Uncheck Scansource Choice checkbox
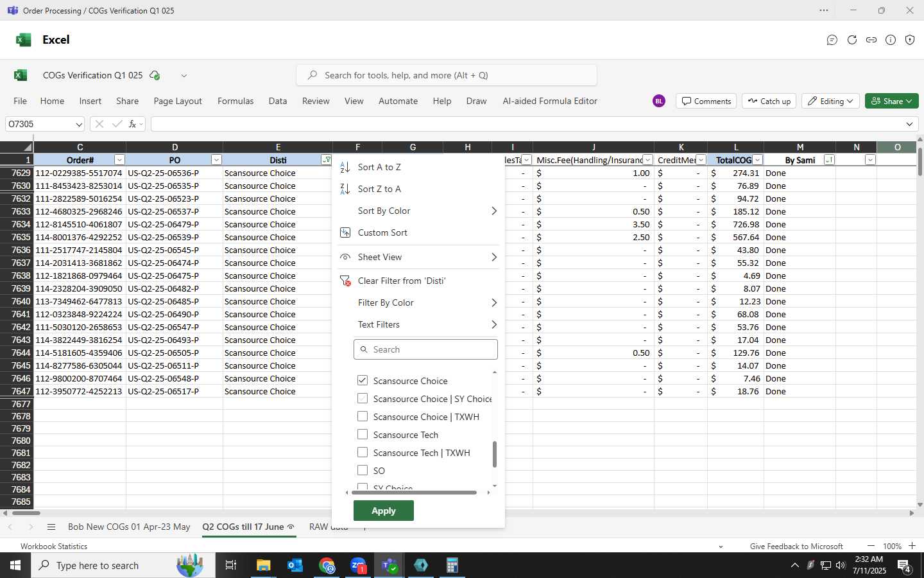This screenshot has height=578, width=924. pyautogui.click(x=363, y=380)
